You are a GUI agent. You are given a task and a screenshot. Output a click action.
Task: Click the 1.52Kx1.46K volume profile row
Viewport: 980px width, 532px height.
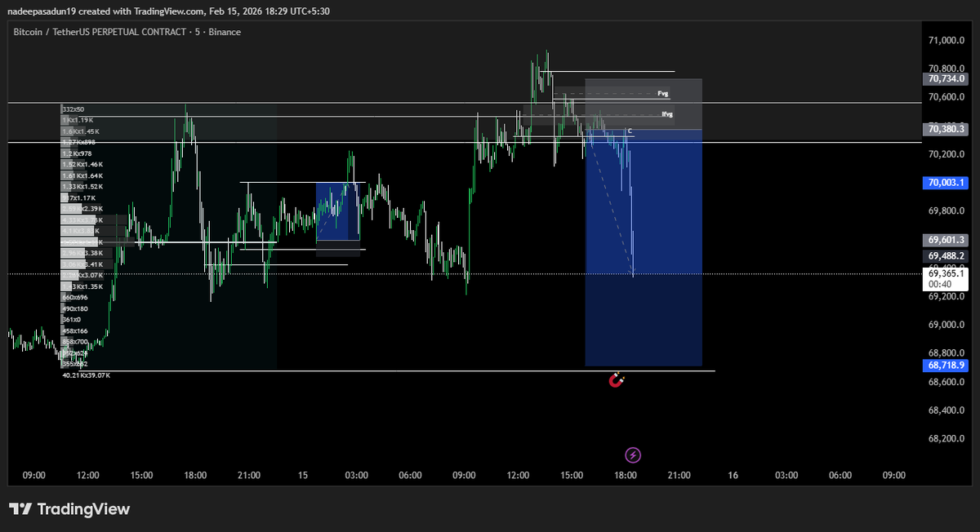[82, 165]
